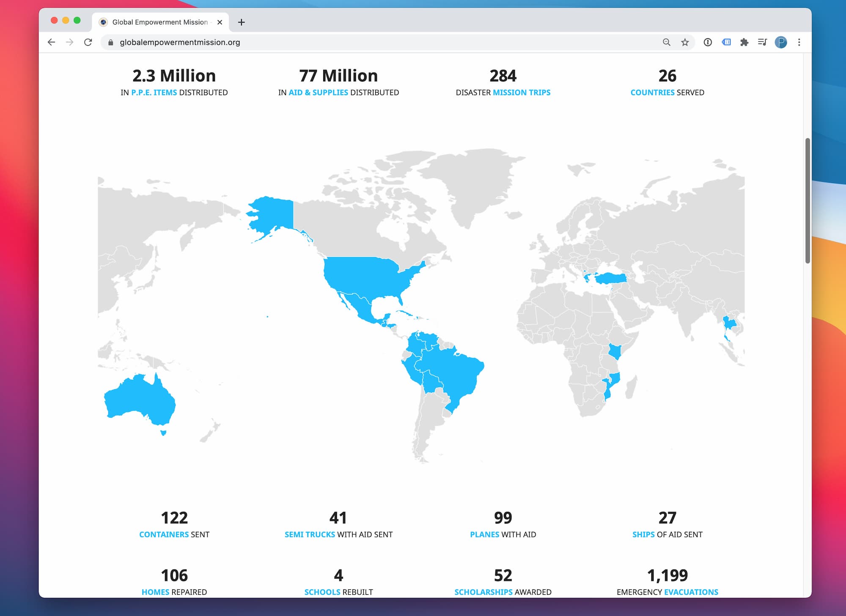846x616 pixels.
Task: Select the Global Empowerment Mission tab
Action: click(159, 22)
